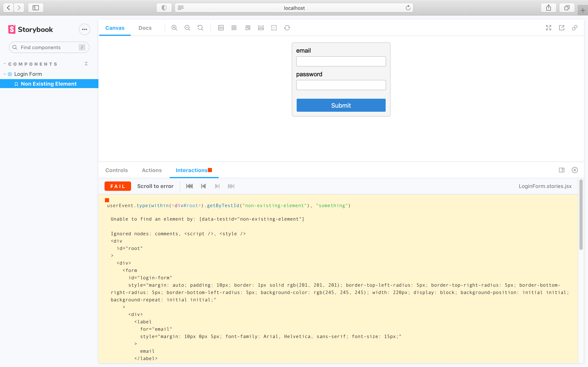Switch to the Canvas tab
This screenshot has width=588, height=367.
[x=115, y=28]
